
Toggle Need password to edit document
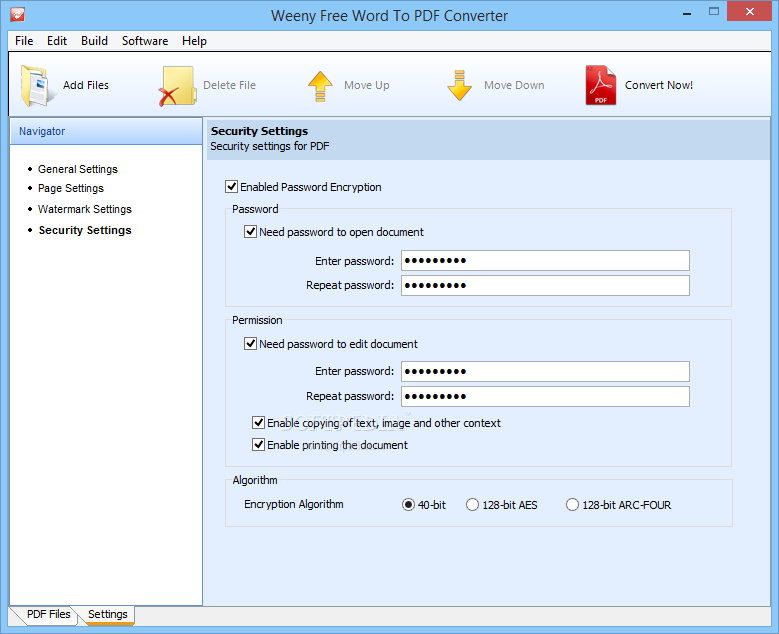click(250, 344)
